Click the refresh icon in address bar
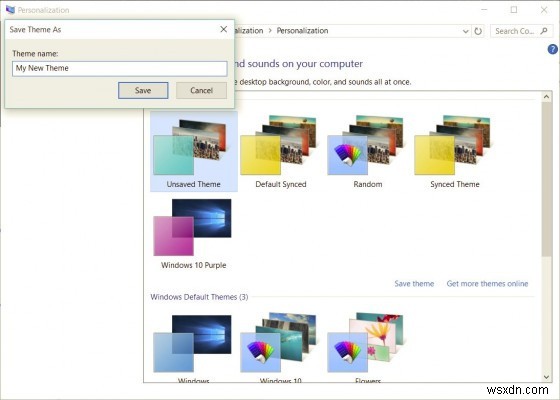The height and width of the screenshot is (400, 560). click(478, 31)
